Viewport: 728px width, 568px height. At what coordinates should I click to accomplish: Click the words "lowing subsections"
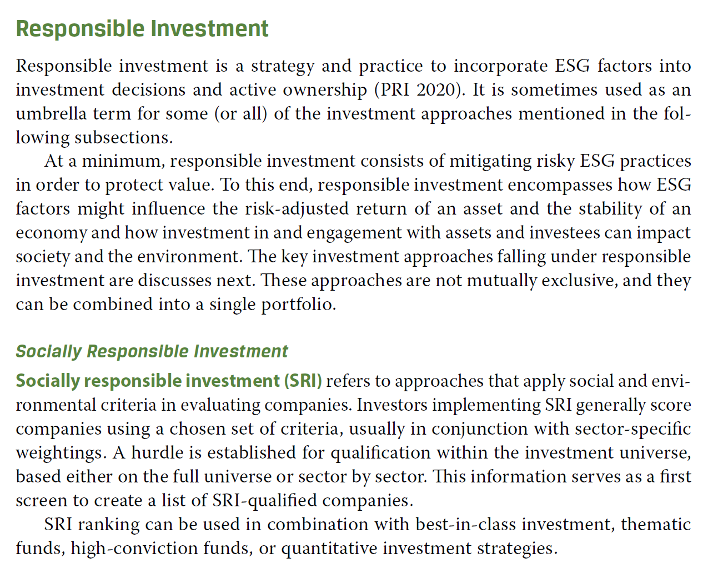[94, 137]
